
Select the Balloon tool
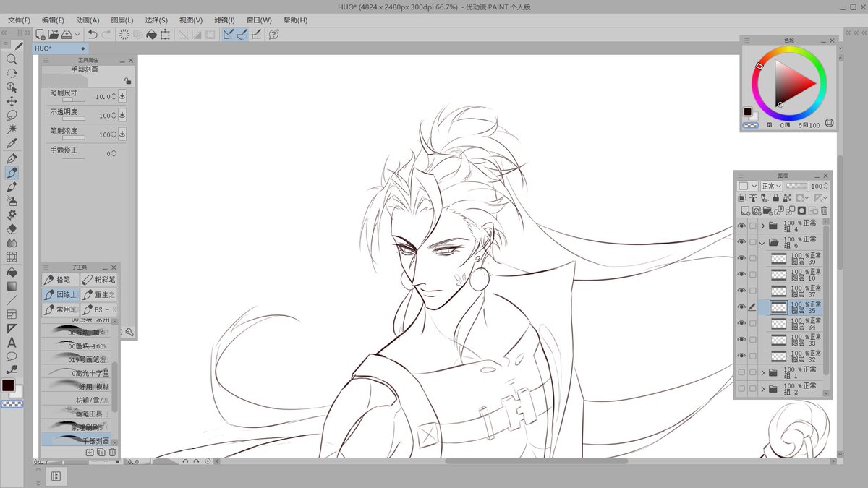[12, 356]
